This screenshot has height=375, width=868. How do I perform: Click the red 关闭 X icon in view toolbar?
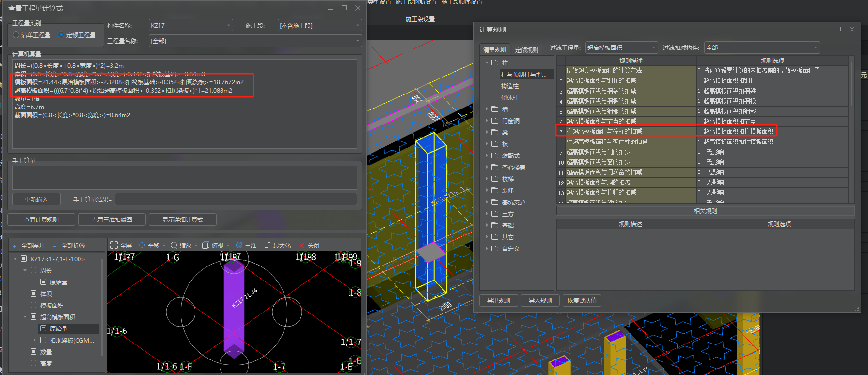click(x=302, y=245)
